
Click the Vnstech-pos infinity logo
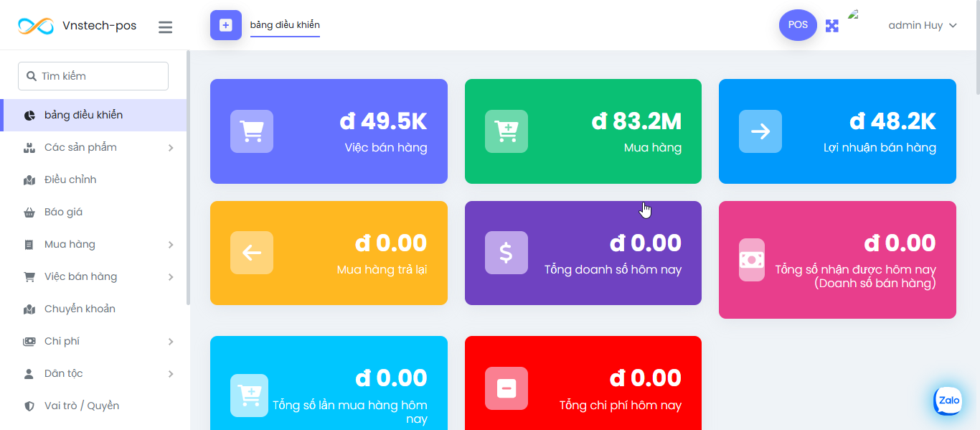click(36, 26)
